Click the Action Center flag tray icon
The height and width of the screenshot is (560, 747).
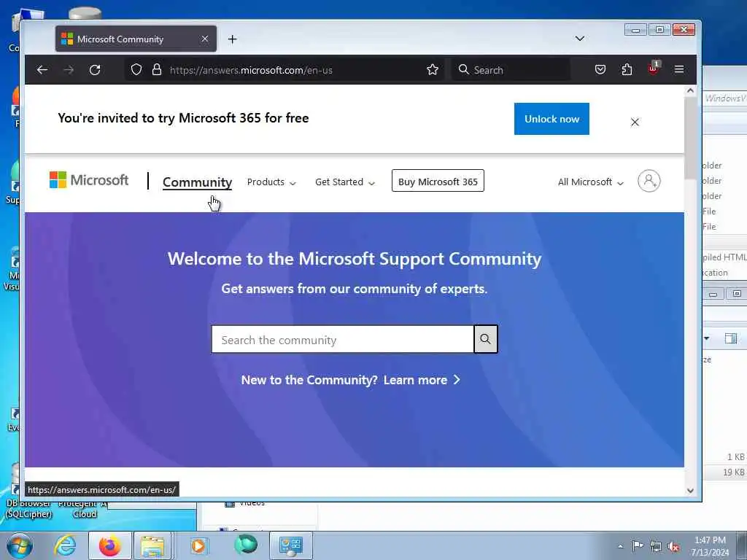point(637,546)
